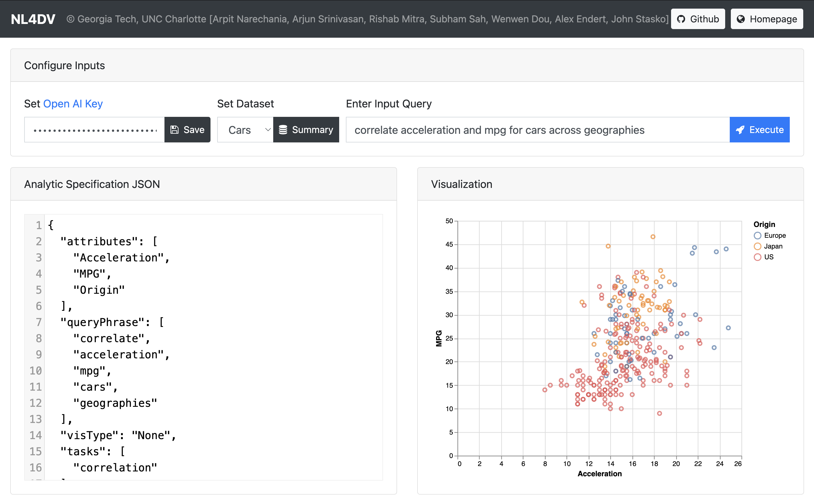Screen dimensions: 814x504
Task: Open the Homepage button
Action: 767,19
